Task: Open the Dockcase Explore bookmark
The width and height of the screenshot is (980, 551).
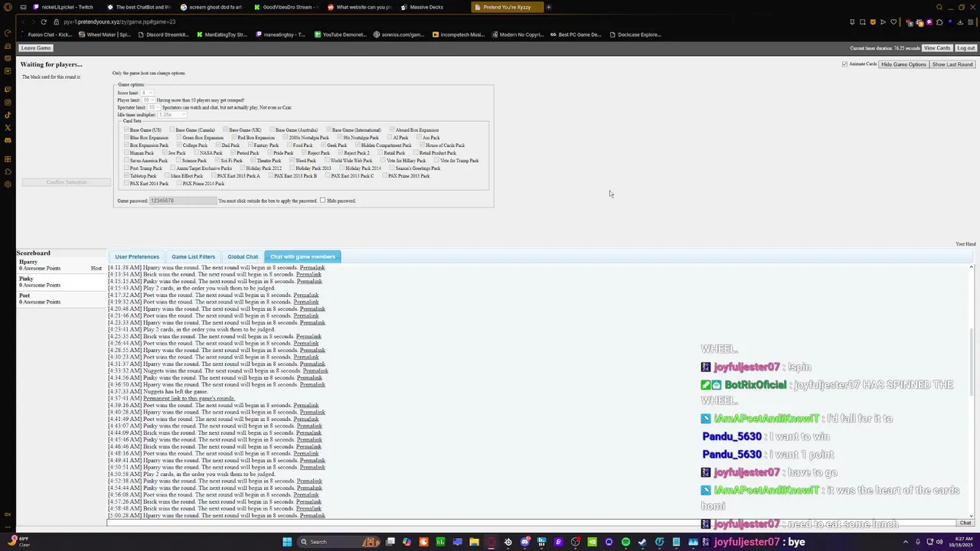Action: [x=635, y=34]
